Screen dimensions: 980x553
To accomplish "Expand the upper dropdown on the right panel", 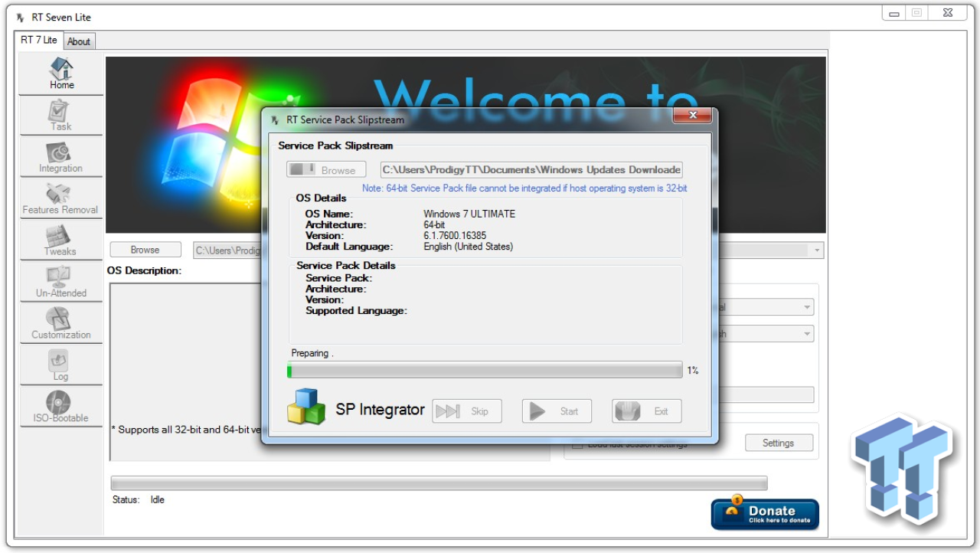I will pos(807,307).
